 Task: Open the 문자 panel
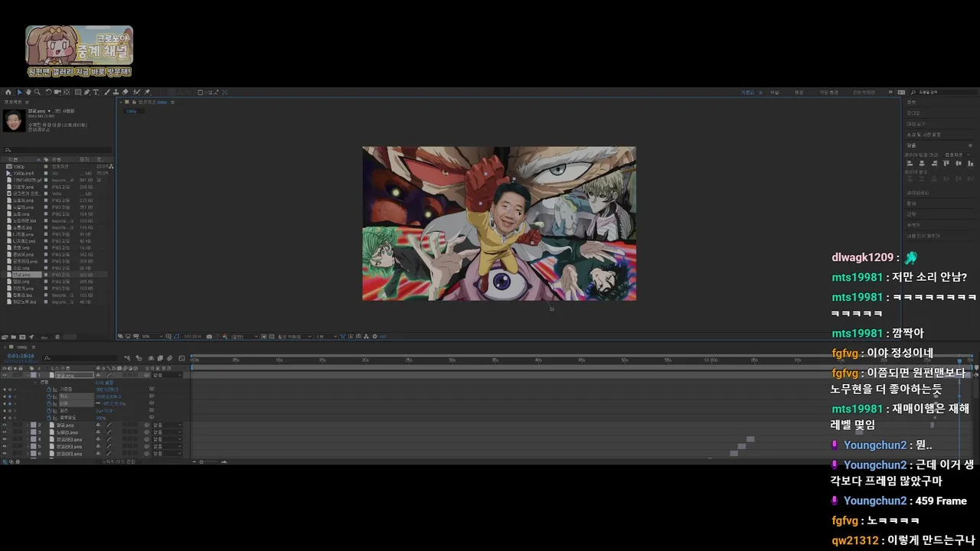[912, 204]
